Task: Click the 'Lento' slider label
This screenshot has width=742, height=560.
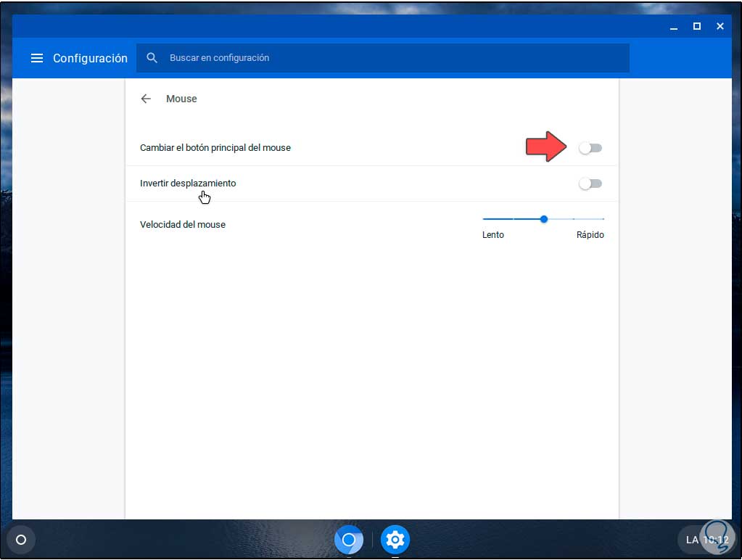Action: 493,235
